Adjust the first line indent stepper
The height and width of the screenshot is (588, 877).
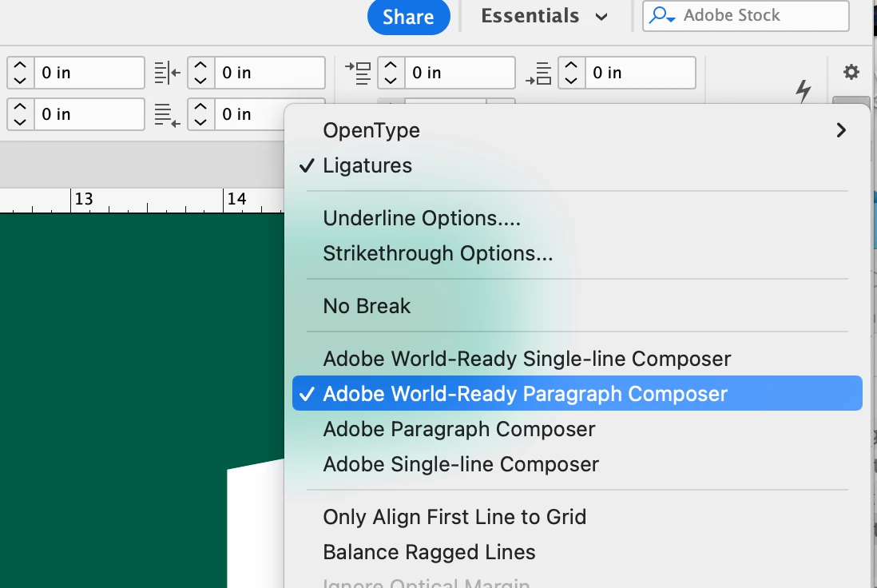(x=20, y=114)
